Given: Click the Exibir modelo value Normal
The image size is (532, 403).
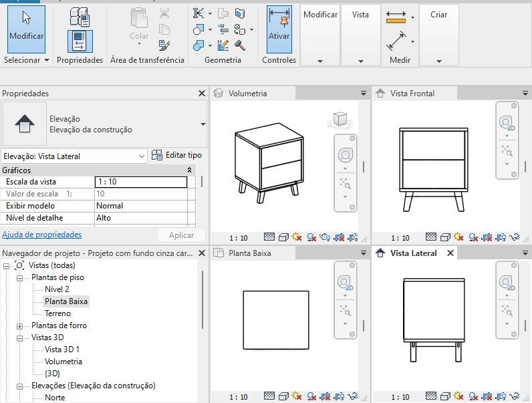Looking at the screenshot, I should tap(141, 206).
